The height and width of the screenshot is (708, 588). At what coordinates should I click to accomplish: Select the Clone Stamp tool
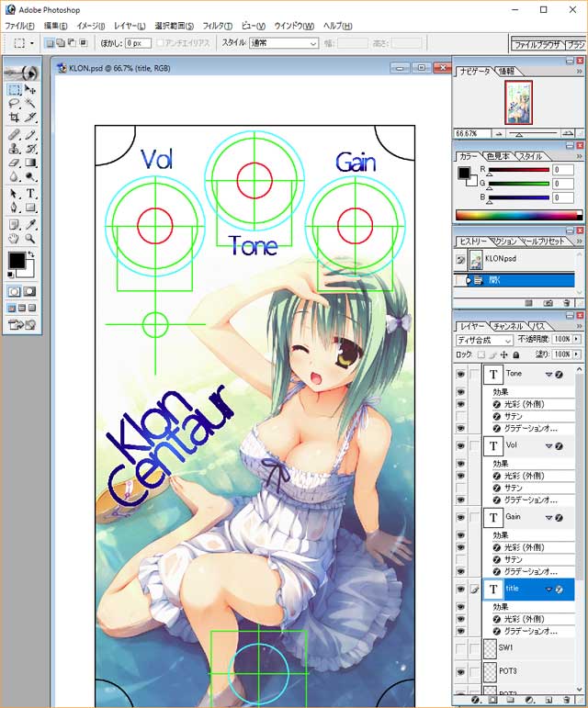15,149
